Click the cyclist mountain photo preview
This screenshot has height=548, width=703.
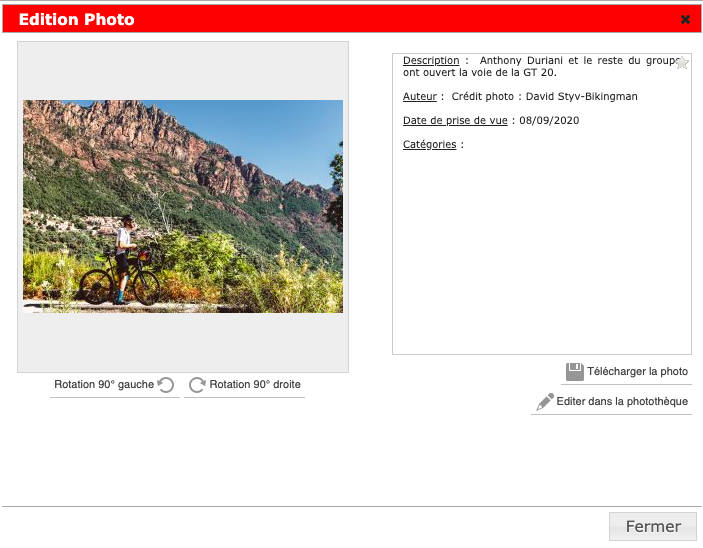(183, 206)
